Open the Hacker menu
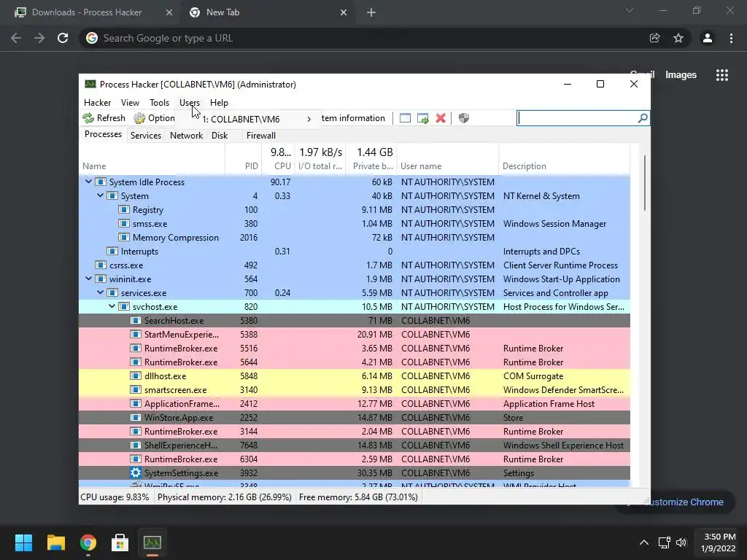 click(x=97, y=102)
